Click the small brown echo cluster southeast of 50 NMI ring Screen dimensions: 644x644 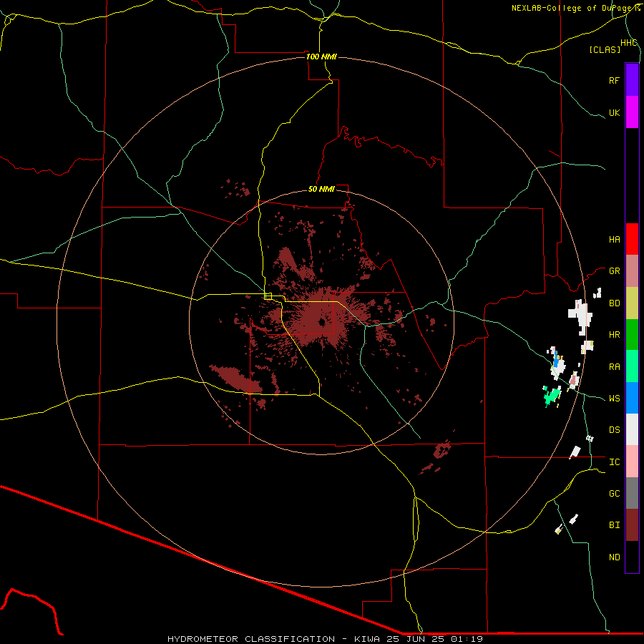442,449
